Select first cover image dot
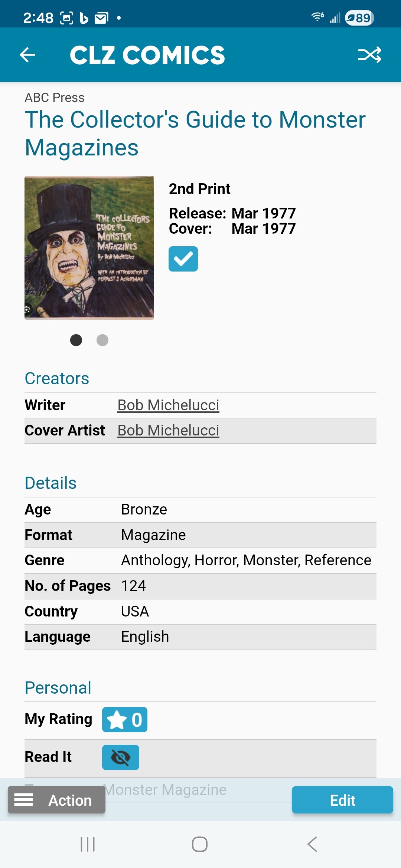 (x=76, y=340)
